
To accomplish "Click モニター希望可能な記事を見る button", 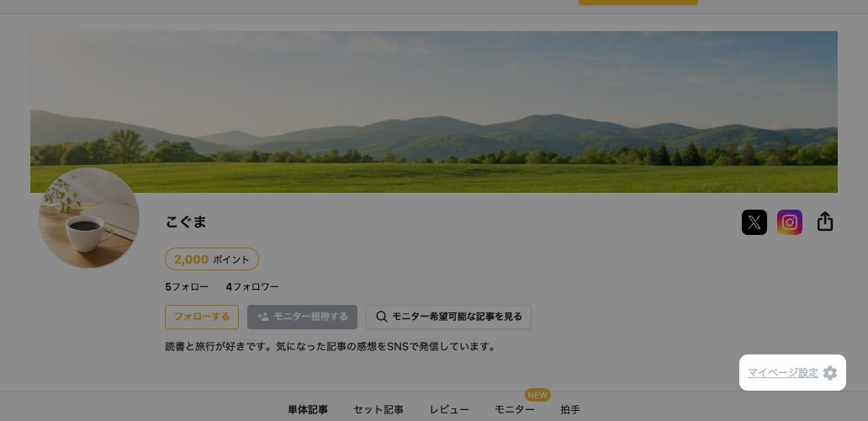I will [x=448, y=317].
